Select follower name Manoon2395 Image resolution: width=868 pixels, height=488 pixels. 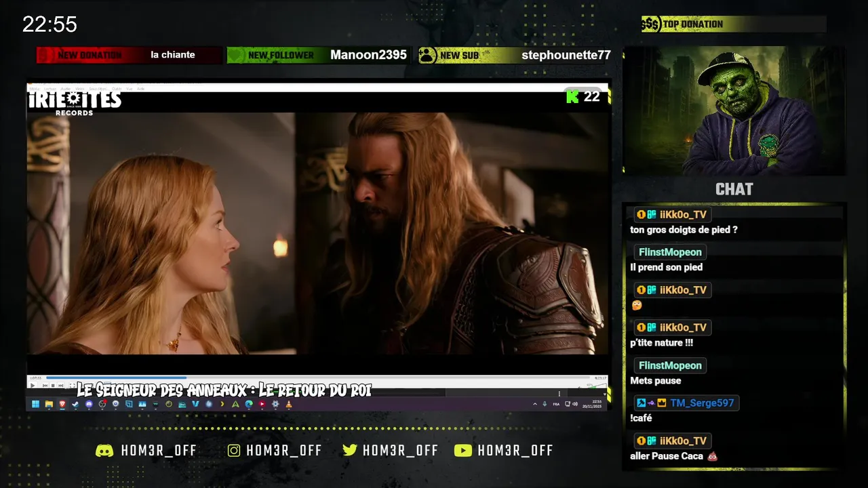pos(368,55)
